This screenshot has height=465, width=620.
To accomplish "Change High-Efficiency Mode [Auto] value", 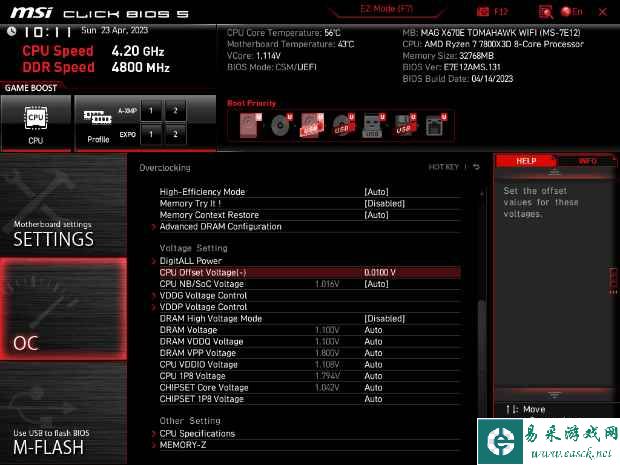I will coord(376,192).
